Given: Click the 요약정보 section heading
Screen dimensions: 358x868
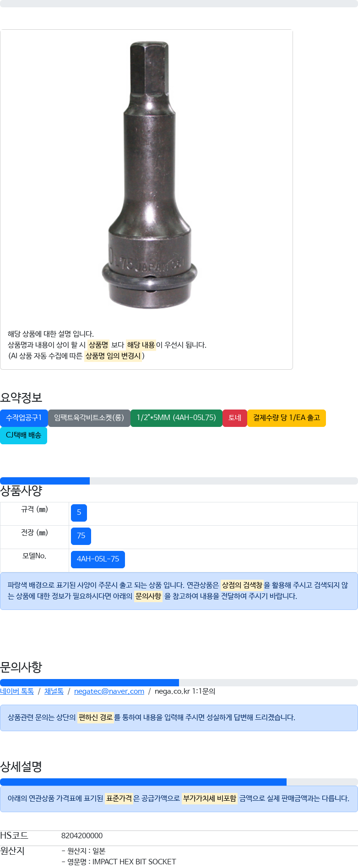Looking at the screenshot, I should [x=21, y=397].
